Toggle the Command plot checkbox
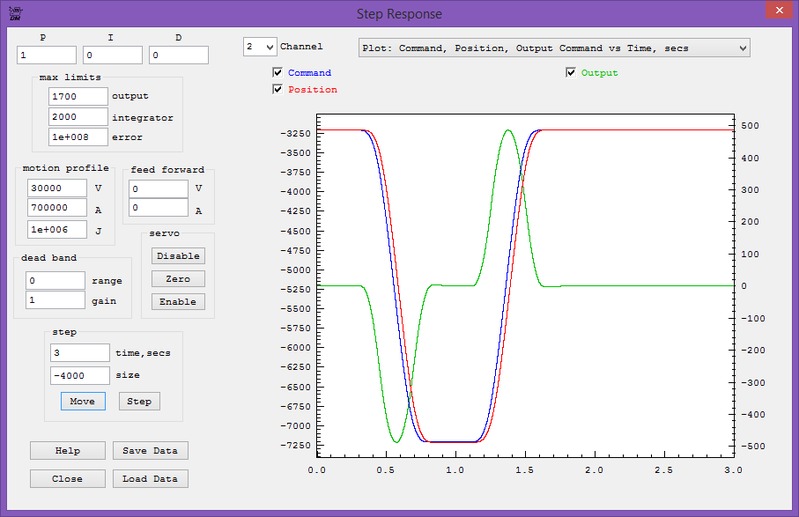799x517 pixels. pyautogui.click(x=278, y=73)
